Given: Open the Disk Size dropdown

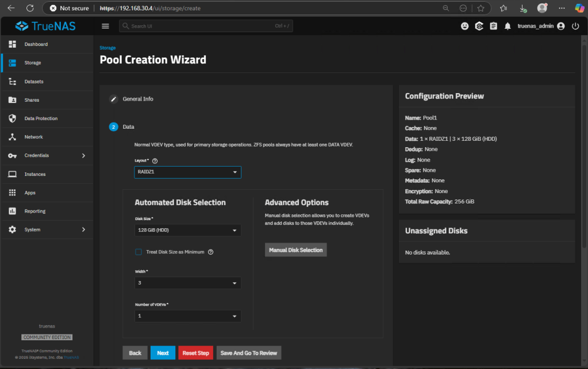Looking at the screenshot, I should click(187, 230).
